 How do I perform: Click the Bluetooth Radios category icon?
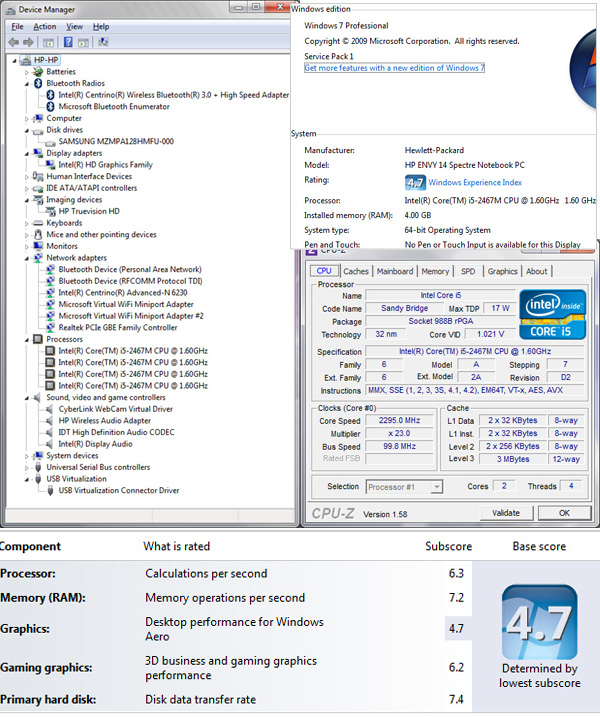(38, 83)
